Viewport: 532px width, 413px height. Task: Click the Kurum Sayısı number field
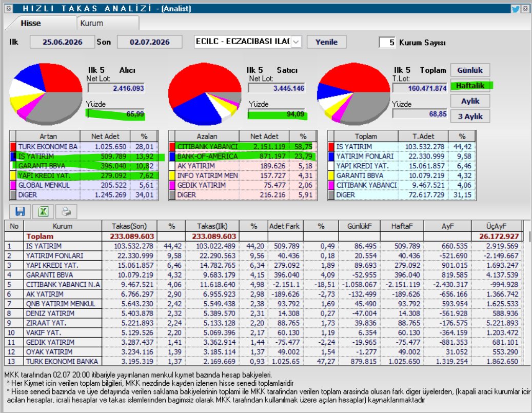(x=387, y=43)
